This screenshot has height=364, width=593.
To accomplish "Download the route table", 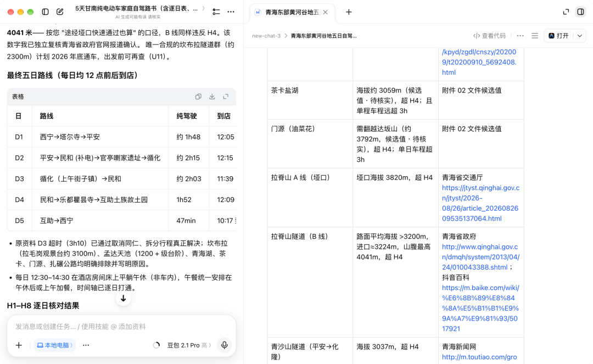I will coord(212,97).
